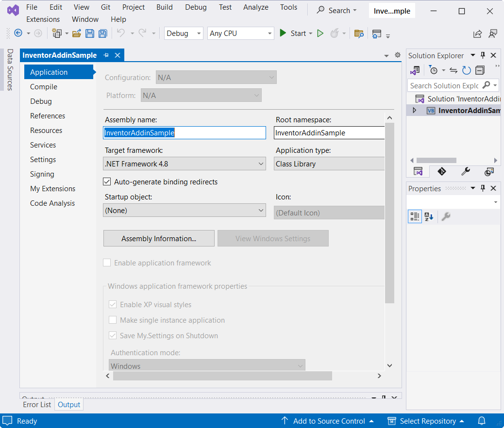Screen dimensions: 504x428
Task: Open Application type Class Library dropdown
Action: [329, 164]
